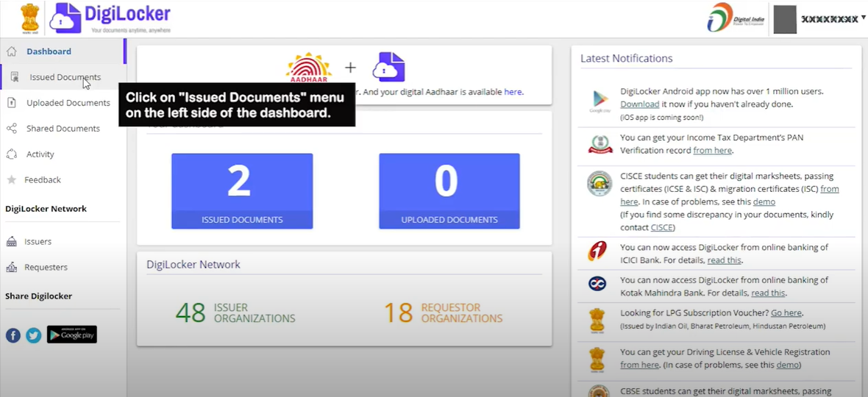
Task: Click the Issued Documents sidebar icon
Action: click(15, 77)
